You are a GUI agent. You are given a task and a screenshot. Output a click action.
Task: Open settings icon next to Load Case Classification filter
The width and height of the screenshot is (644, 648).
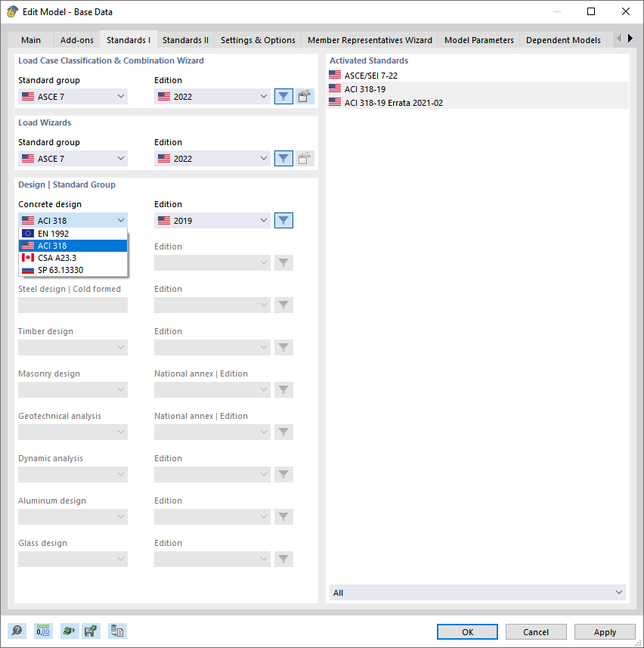(x=305, y=96)
